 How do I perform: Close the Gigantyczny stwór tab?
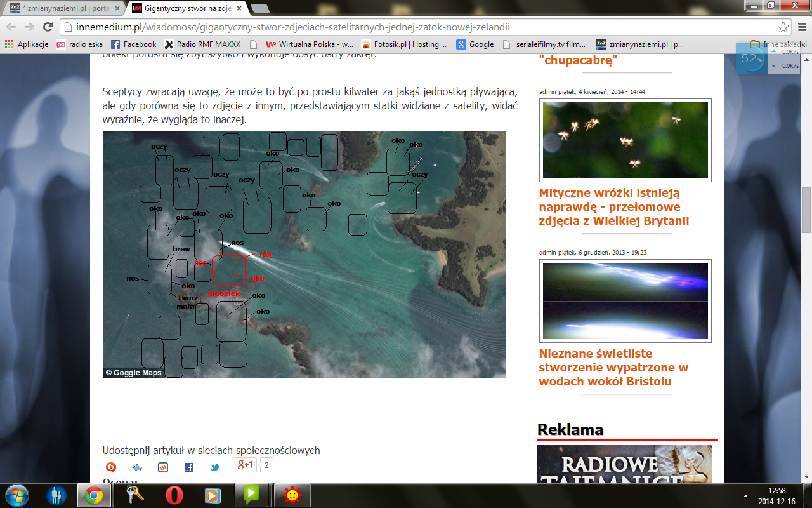tap(240, 8)
